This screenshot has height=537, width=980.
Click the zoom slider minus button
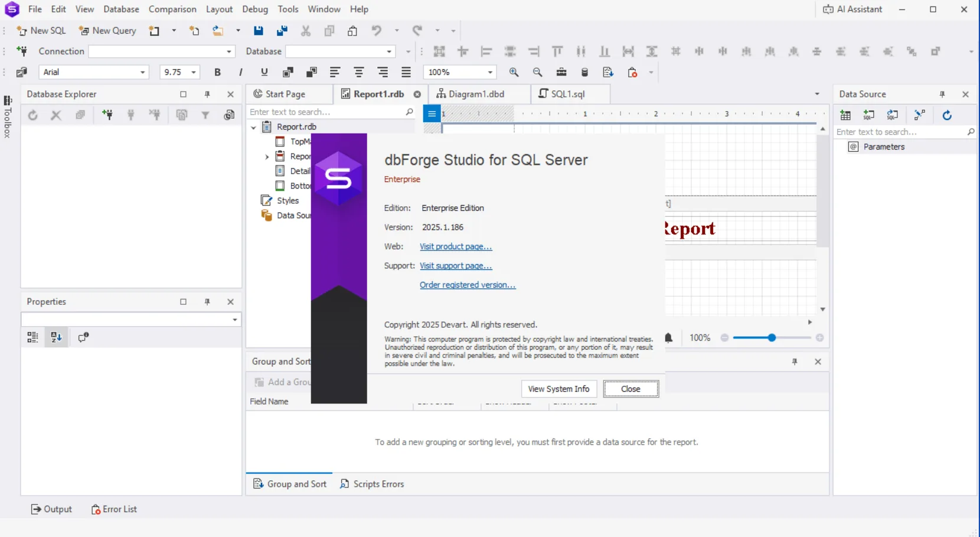pyautogui.click(x=724, y=338)
